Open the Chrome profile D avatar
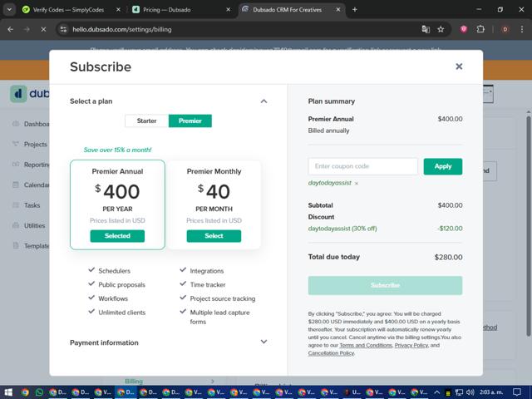Image resolution: width=532 pixels, height=399 pixels. point(505,30)
